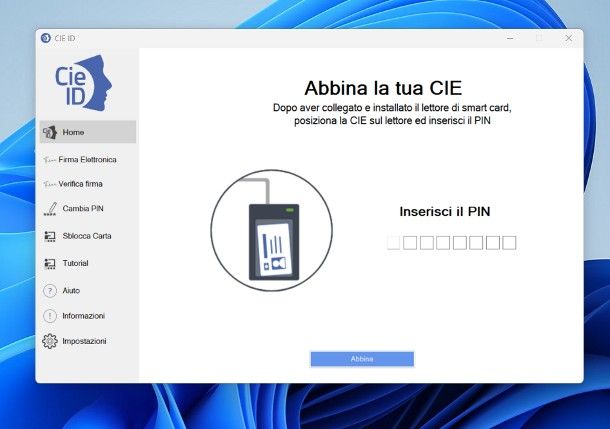This screenshot has width=610, height=429.
Task: Click the Verifica firma signature icon
Action: (50, 184)
